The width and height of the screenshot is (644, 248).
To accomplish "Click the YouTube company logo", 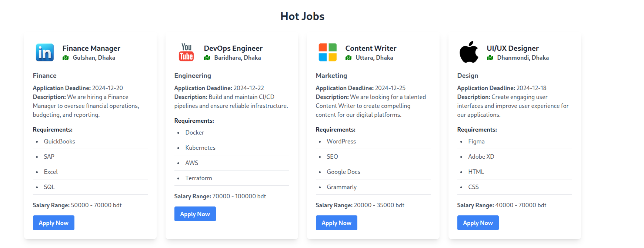I will click(186, 52).
